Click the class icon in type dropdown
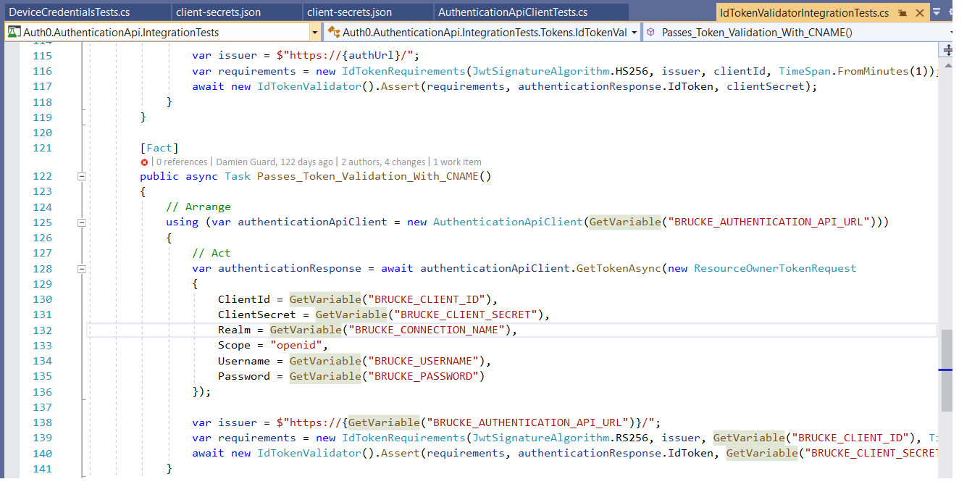The width and height of the screenshot is (980, 500). point(333,32)
